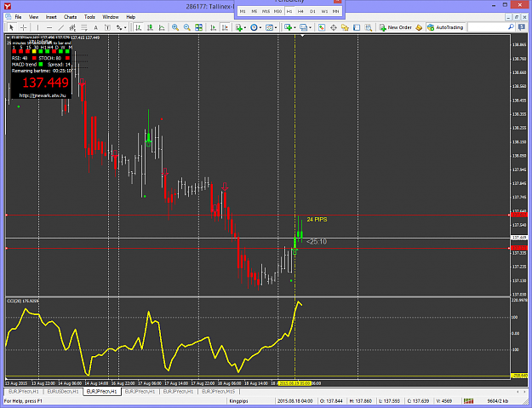Switch timeframe to D1
This screenshot has height=408, width=532.
pos(312,11)
